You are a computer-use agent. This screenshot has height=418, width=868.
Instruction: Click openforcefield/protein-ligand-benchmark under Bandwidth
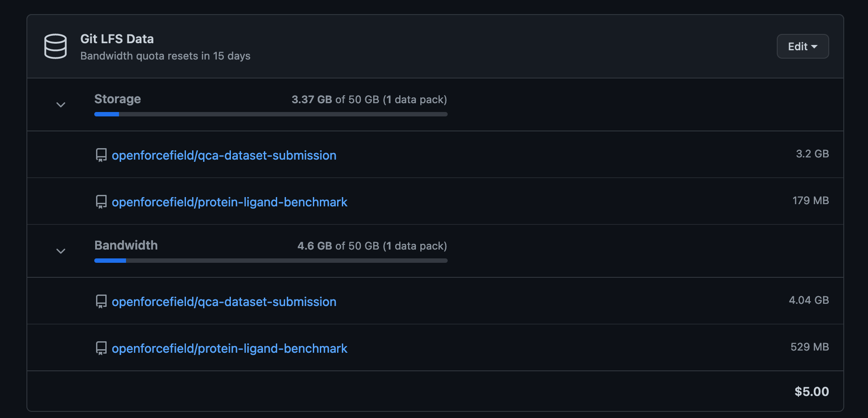coord(230,348)
